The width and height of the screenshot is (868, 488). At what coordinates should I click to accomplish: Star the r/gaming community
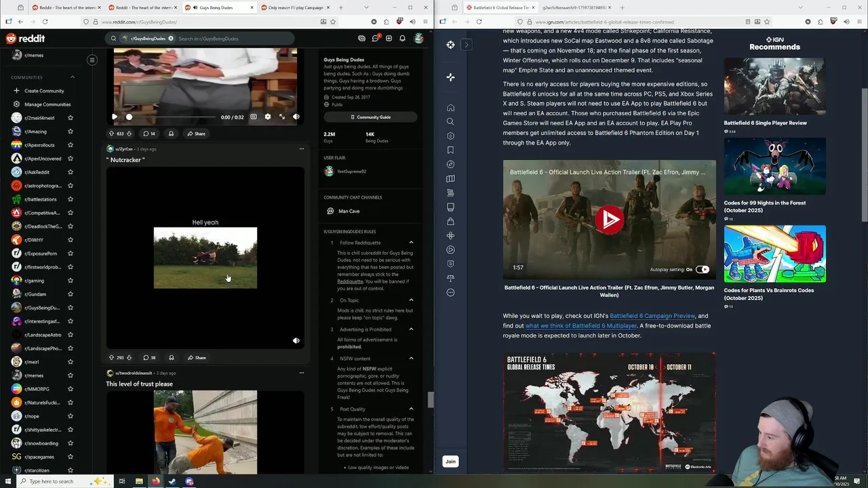click(x=71, y=281)
